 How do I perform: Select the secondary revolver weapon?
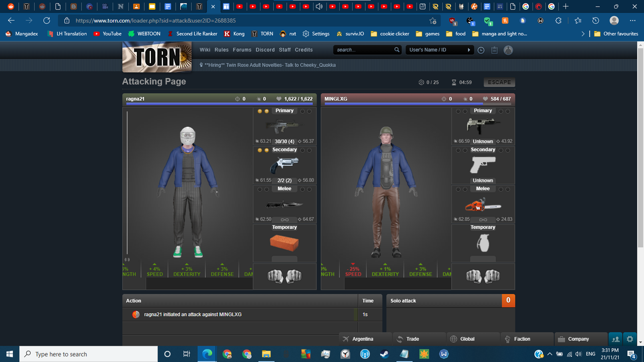click(284, 165)
